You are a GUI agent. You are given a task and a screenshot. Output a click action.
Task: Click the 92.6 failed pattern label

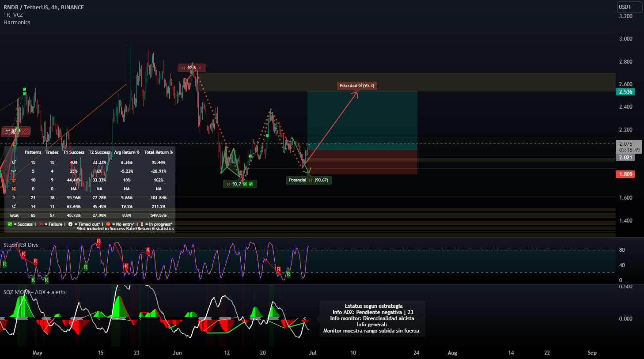pos(192,68)
